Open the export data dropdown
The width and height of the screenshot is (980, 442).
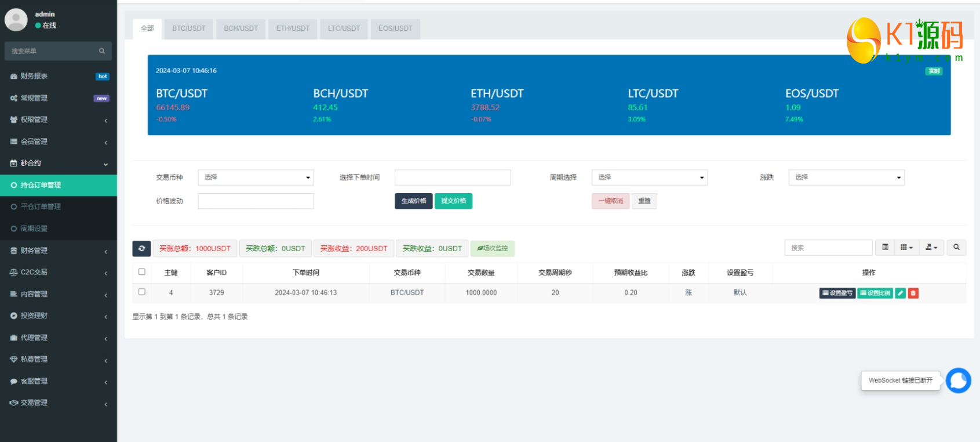(931, 248)
